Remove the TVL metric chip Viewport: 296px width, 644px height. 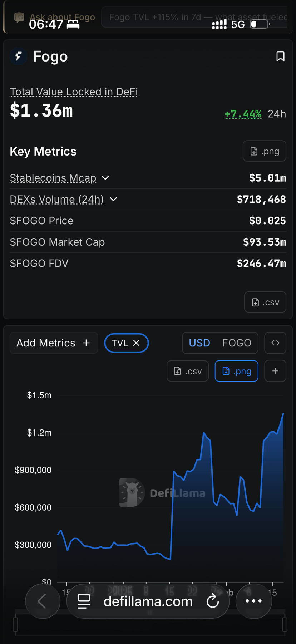136,343
